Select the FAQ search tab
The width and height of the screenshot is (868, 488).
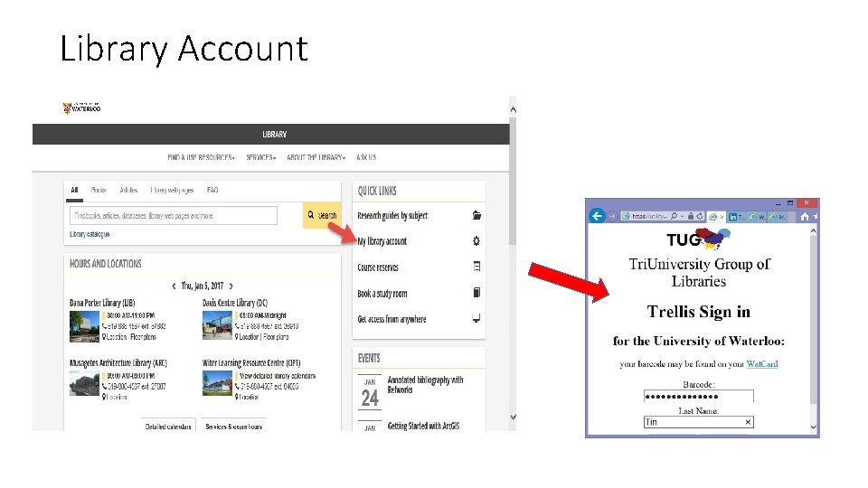(212, 190)
